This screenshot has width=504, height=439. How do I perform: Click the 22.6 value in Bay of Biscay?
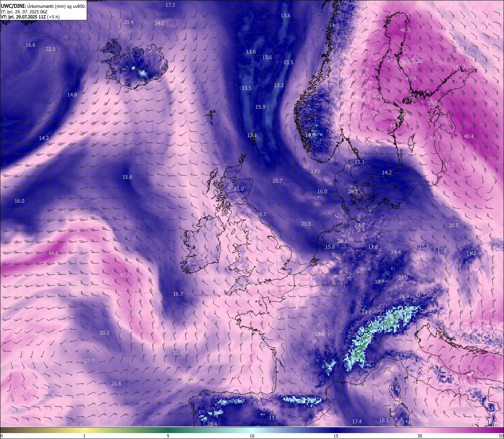[x=178, y=353]
